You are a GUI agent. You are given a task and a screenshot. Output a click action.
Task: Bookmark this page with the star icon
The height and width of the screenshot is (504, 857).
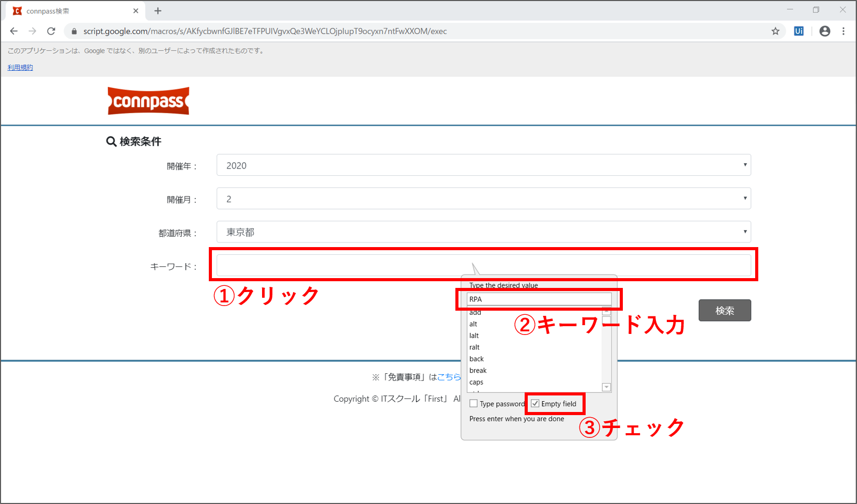tap(775, 31)
